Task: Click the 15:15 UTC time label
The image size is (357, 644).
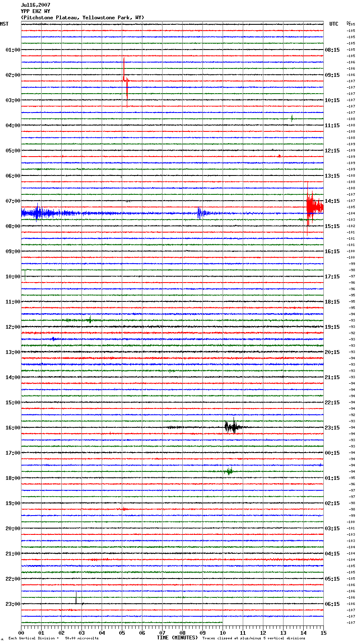Action: point(332,226)
